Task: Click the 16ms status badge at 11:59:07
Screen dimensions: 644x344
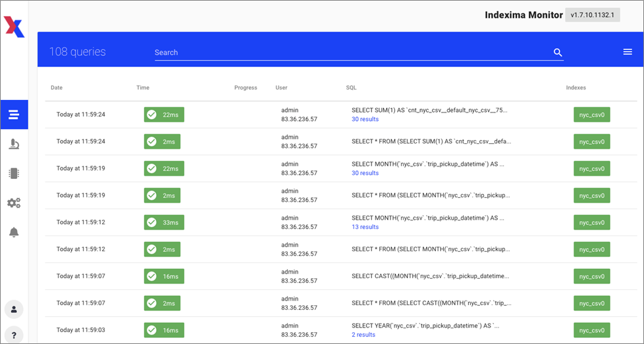Action: [164, 276]
